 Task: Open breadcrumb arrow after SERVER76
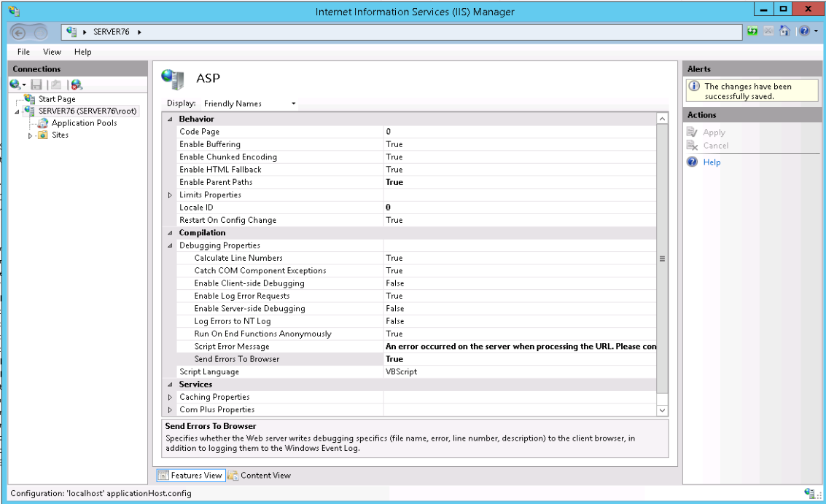click(x=139, y=31)
